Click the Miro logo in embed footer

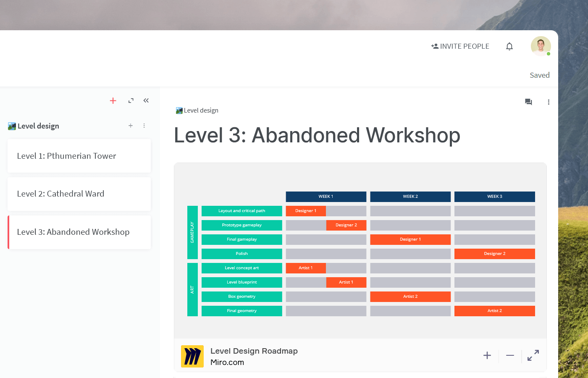pos(192,356)
